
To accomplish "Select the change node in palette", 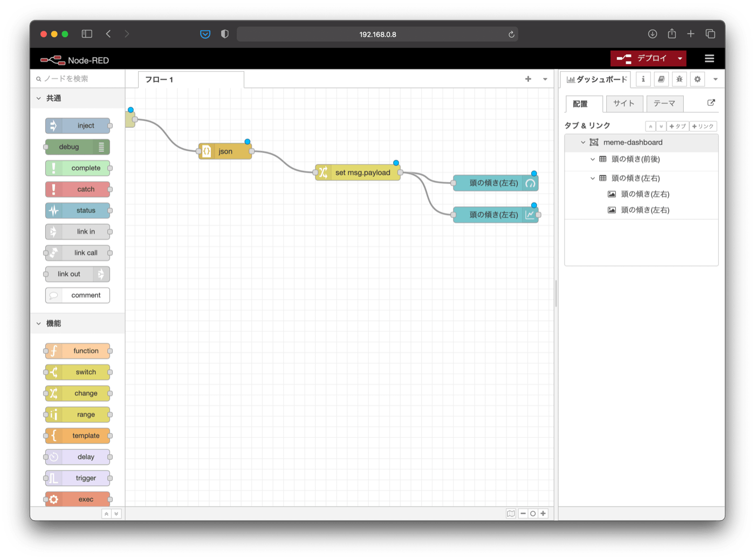I will tap(78, 393).
